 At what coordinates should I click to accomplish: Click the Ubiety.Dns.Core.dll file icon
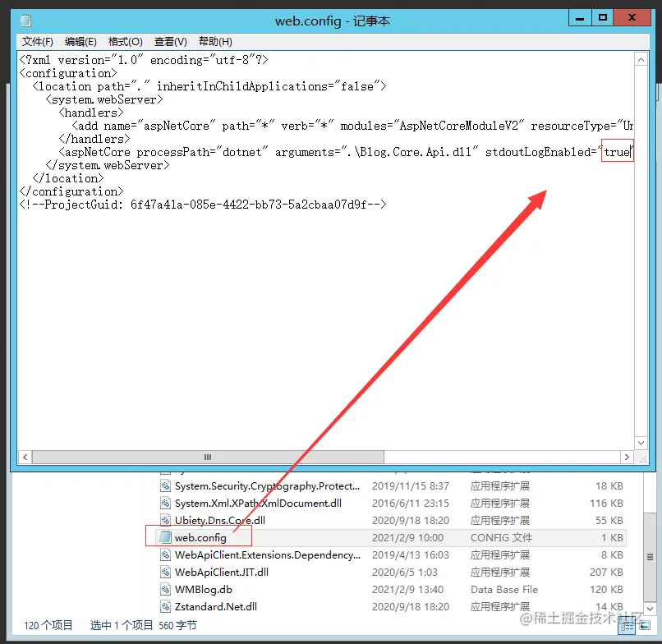[x=166, y=520]
